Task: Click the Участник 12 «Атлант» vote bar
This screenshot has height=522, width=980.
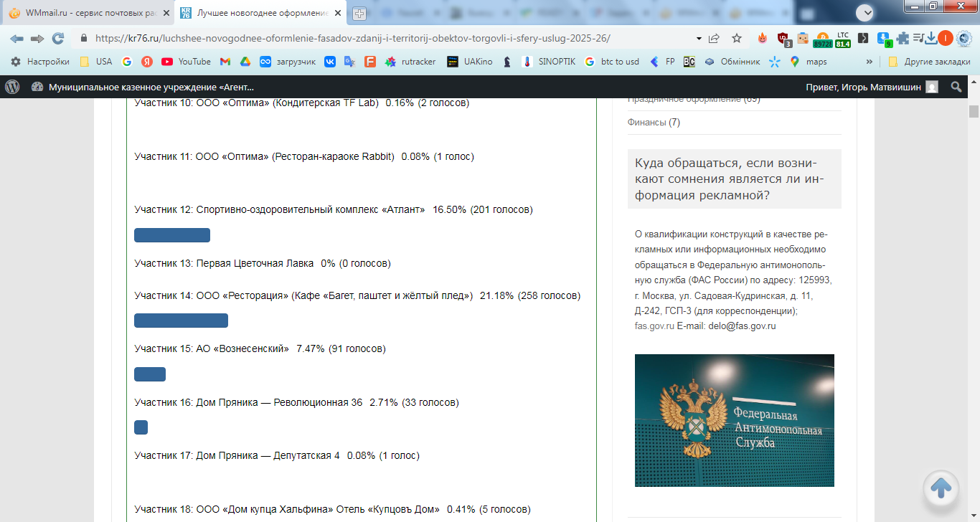Action: point(172,235)
